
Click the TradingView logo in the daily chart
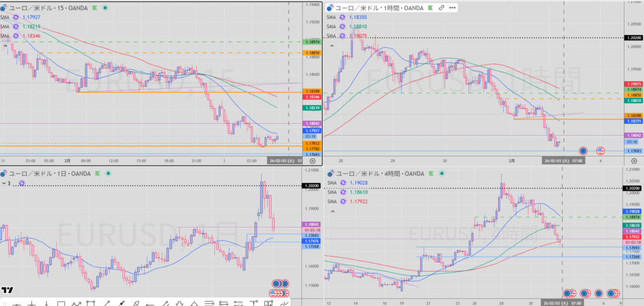point(8,290)
